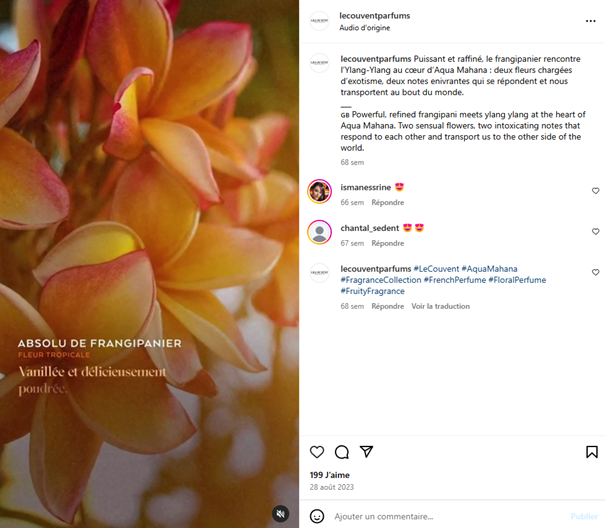Viewport: 605px width, 528px height.
Task: Open lecouventparfums profile picture in header
Action: [319, 21]
